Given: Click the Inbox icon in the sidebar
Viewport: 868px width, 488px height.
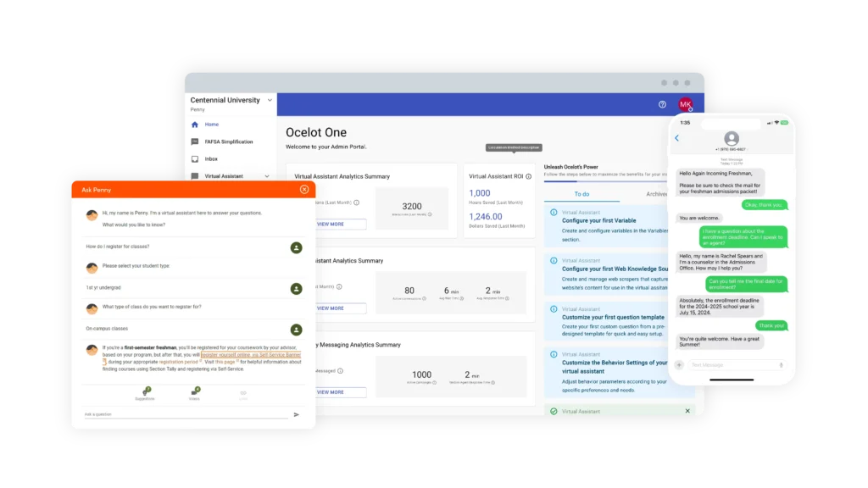Looking at the screenshot, I should click(x=195, y=158).
